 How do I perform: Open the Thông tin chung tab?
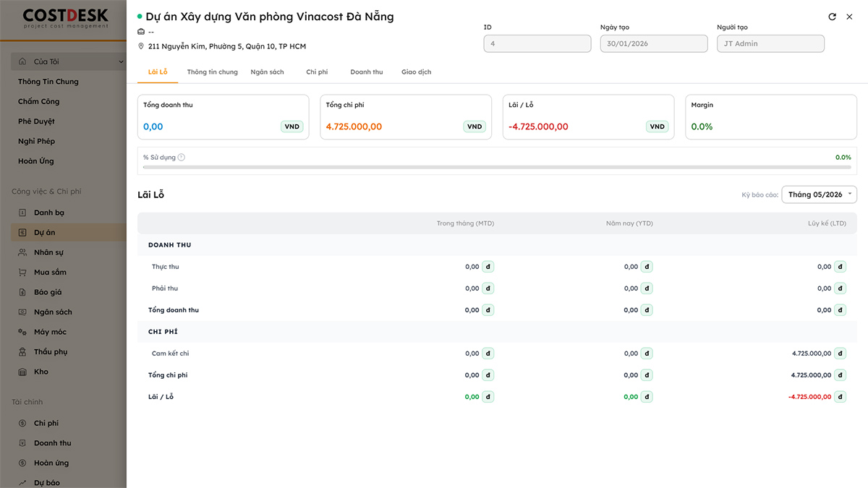[213, 72]
